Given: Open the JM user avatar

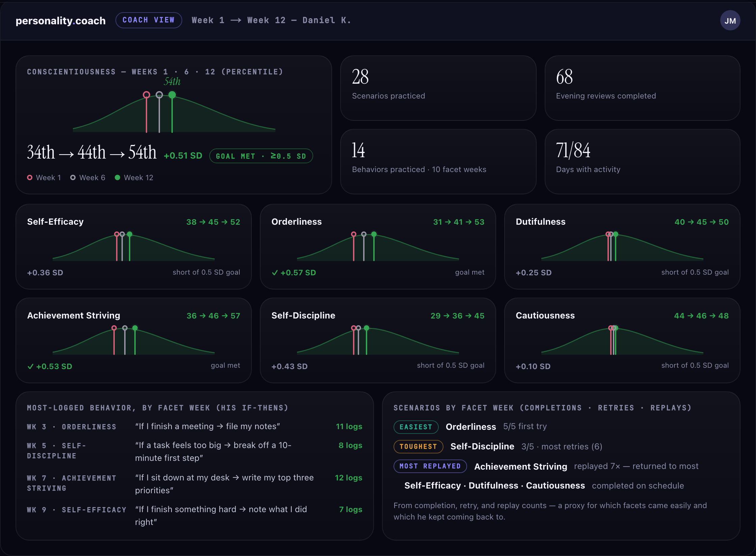Looking at the screenshot, I should tap(730, 21).
